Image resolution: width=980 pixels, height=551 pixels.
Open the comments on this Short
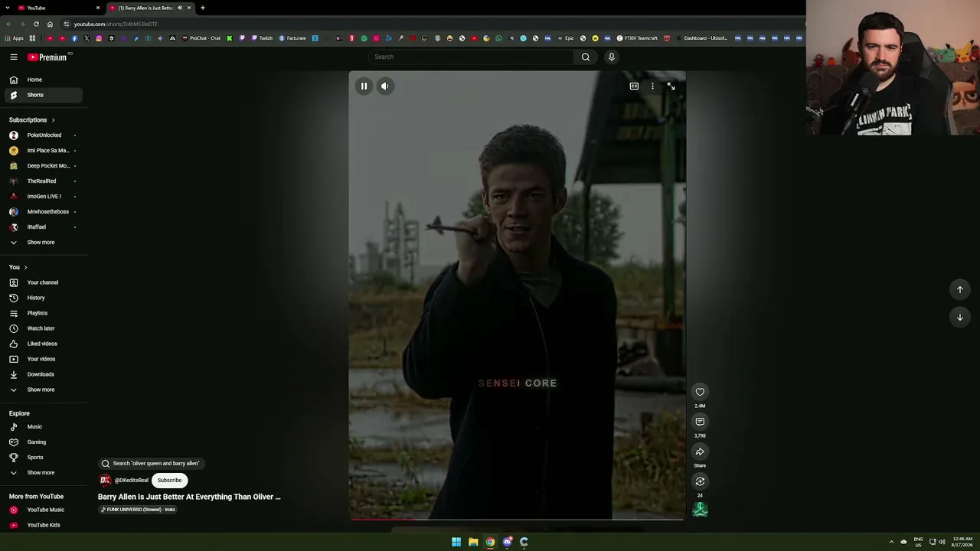click(700, 422)
